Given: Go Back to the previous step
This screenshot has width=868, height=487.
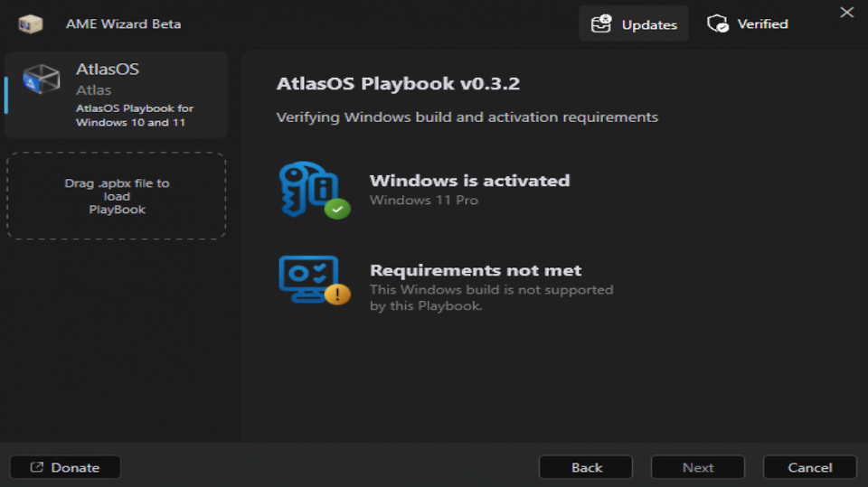Looking at the screenshot, I should point(586,467).
